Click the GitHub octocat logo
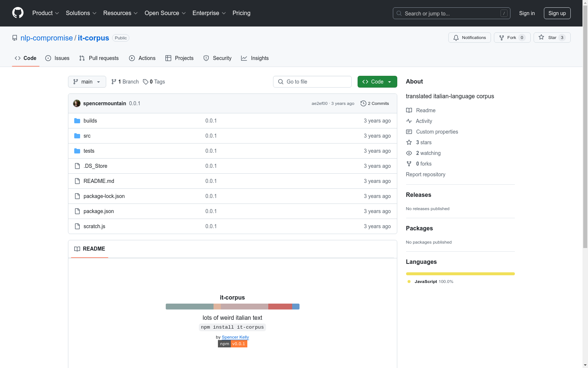Screen dimensions: 588x368 pos(18,13)
